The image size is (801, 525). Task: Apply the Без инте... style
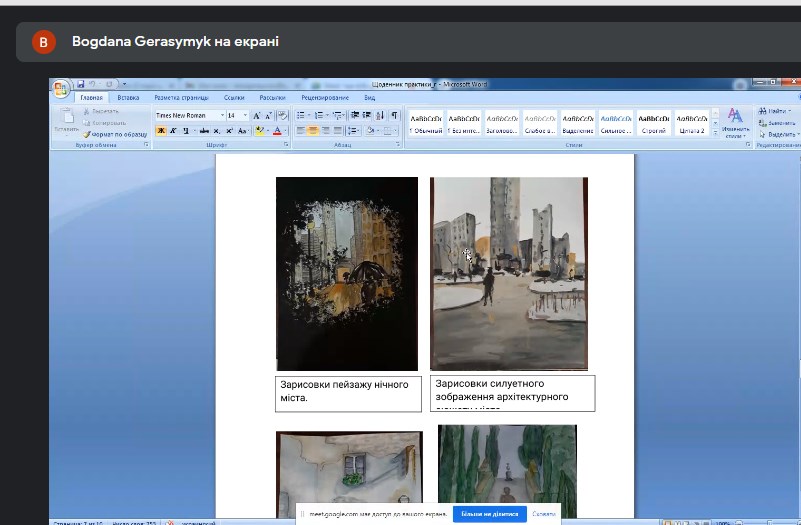pyautogui.click(x=464, y=123)
